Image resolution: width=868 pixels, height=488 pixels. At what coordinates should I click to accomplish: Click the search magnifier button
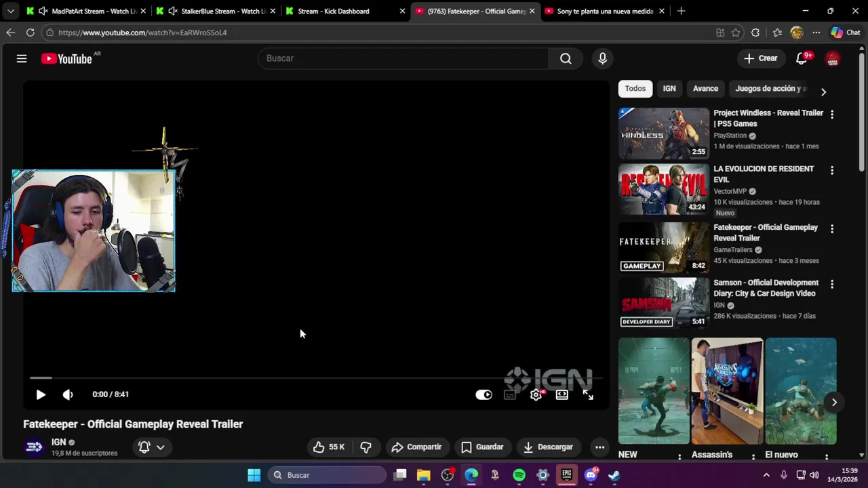pos(566,58)
